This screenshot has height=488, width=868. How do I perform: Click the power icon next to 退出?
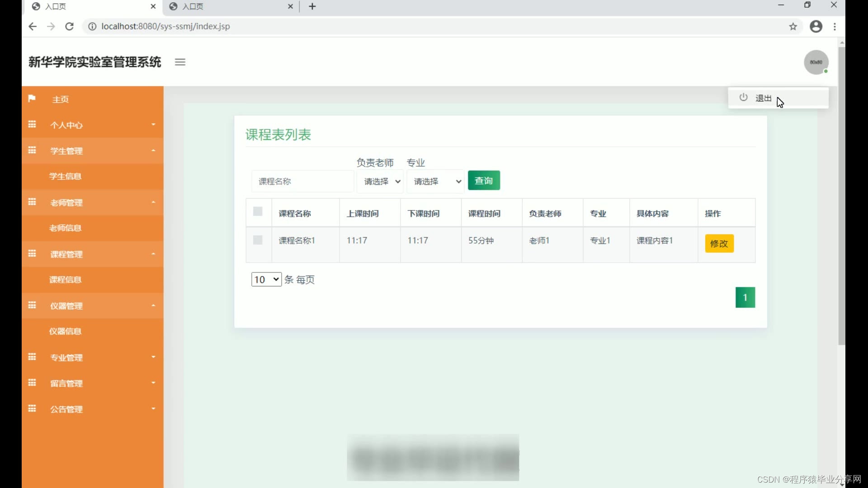(743, 98)
